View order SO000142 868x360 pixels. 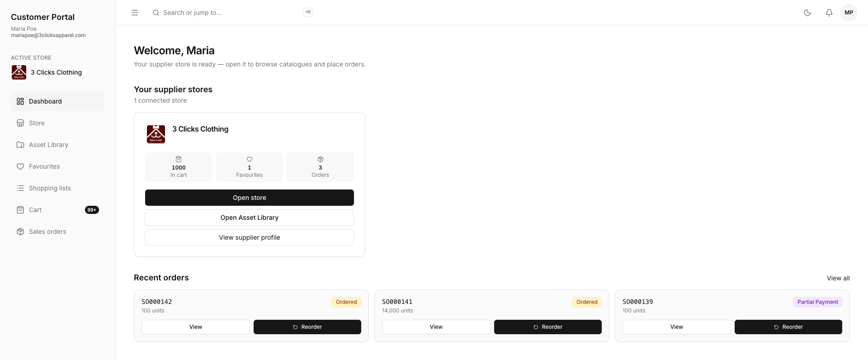tap(196, 327)
